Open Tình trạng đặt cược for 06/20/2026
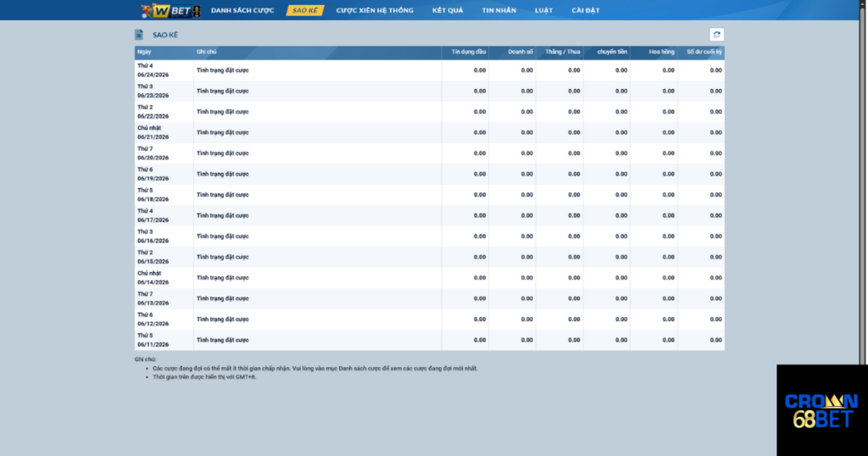 tap(223, 153)
